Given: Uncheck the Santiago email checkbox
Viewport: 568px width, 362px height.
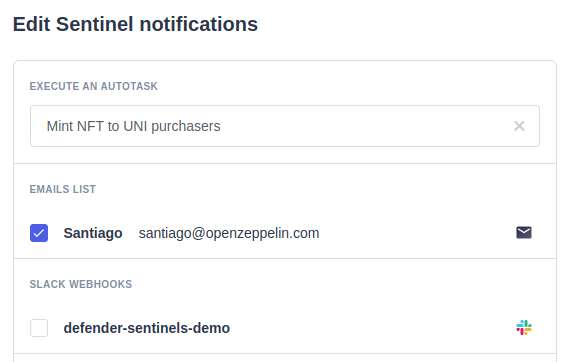Looking at the screenshot, I should (x=39, y=233).
